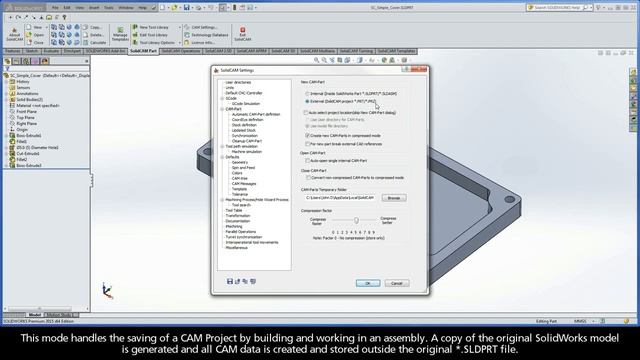Expand Solid Bodies(2) in feature tree
This screenshot has width=640, height=360.
point(6,100)
